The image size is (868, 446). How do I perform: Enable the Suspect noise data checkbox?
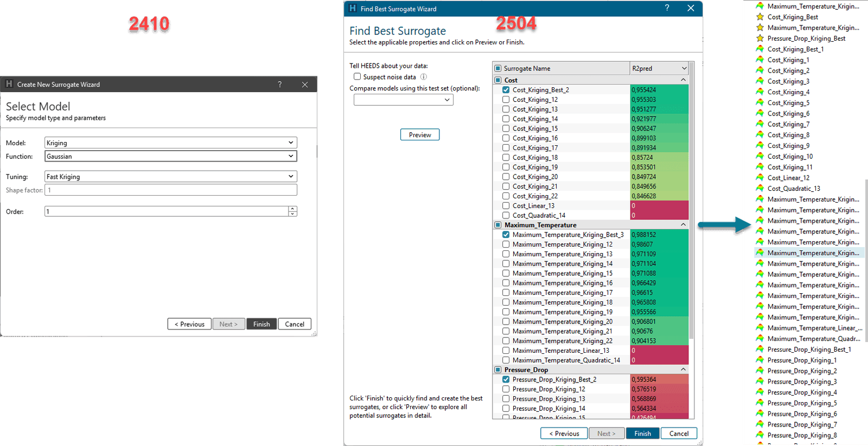tap(357, 76)
